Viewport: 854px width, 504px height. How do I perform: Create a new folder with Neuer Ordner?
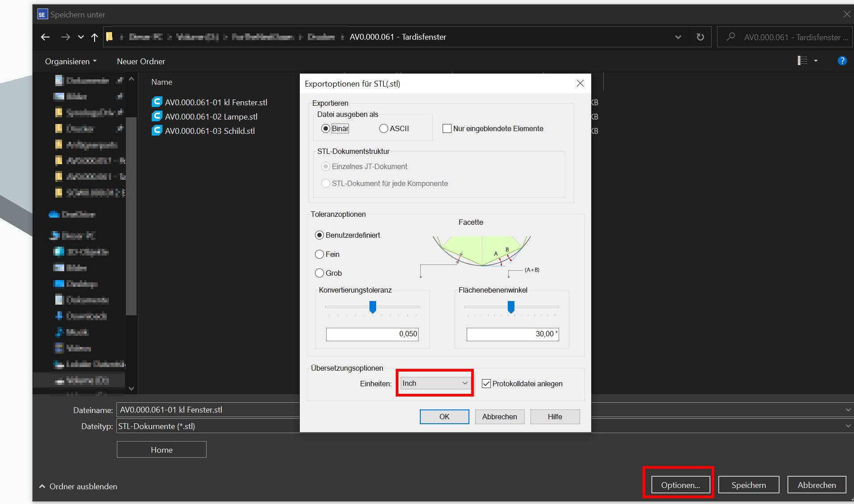click(141, 61)
